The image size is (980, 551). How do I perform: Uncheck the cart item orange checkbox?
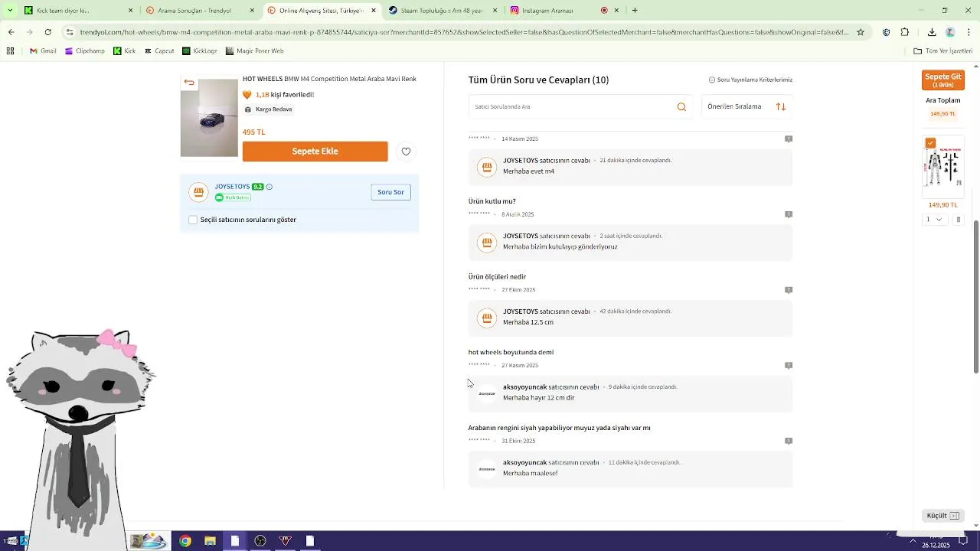pyautogui.click(x=930, y=143)
